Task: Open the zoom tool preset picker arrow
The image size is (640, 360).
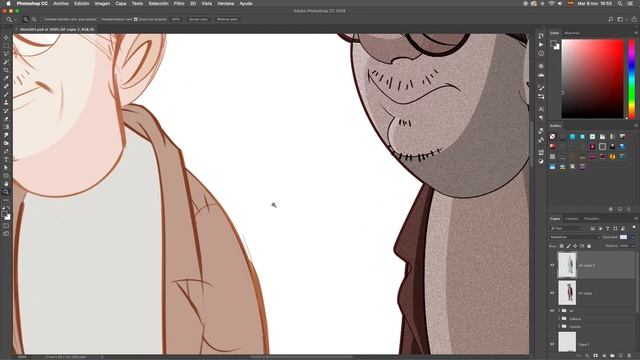Action: point(16,19)
